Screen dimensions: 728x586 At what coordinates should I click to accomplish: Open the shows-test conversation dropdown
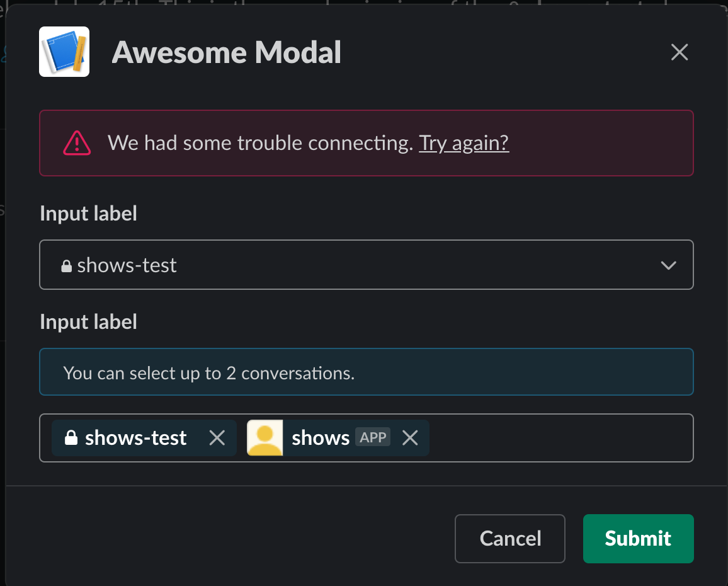click(x=367, y=265)
